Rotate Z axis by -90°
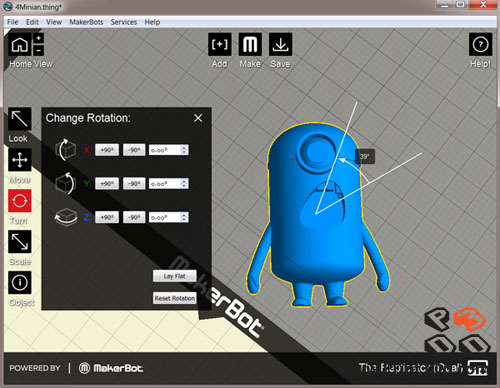The height and width of the screenshot is (388, 500). [134, 217]
